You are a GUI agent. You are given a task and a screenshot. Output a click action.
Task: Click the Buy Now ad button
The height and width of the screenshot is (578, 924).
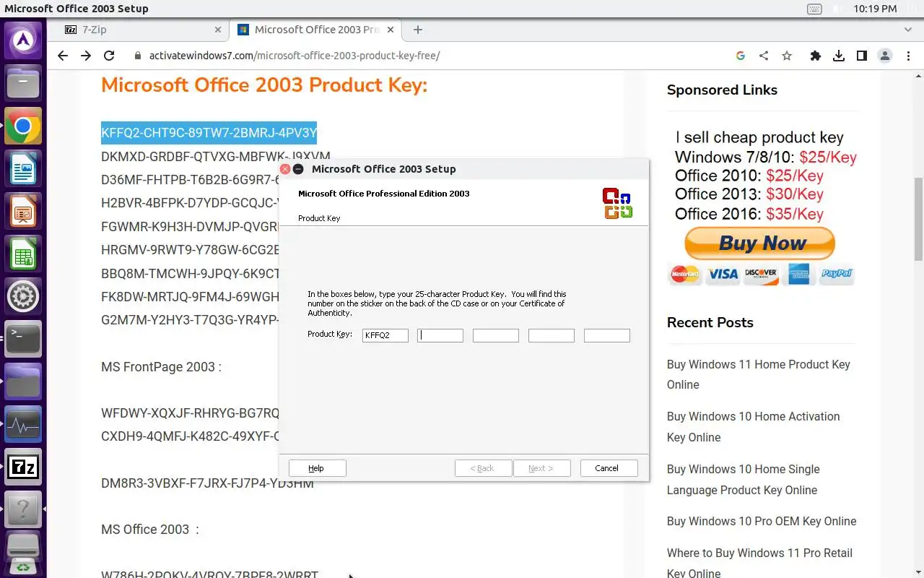tap(759, 243)
